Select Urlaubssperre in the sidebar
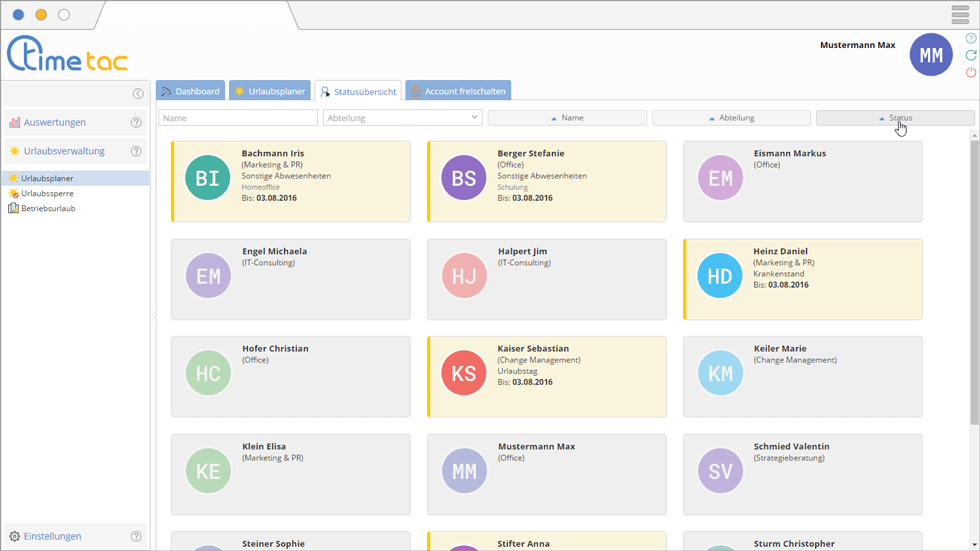This screenshot has height=551, width=980. tap(47, 193)
